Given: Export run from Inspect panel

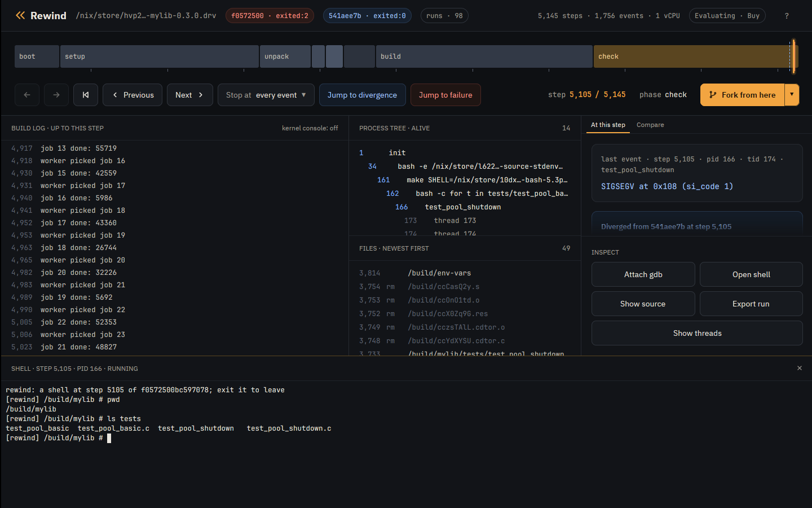Looking at the screenshot, I should pos(751,304).
